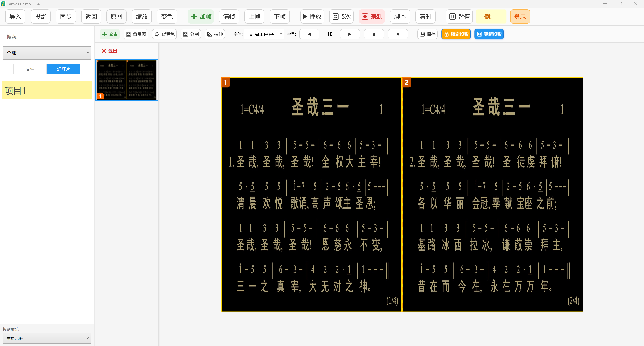Open the 背景色 background color picker

[164, 34]
